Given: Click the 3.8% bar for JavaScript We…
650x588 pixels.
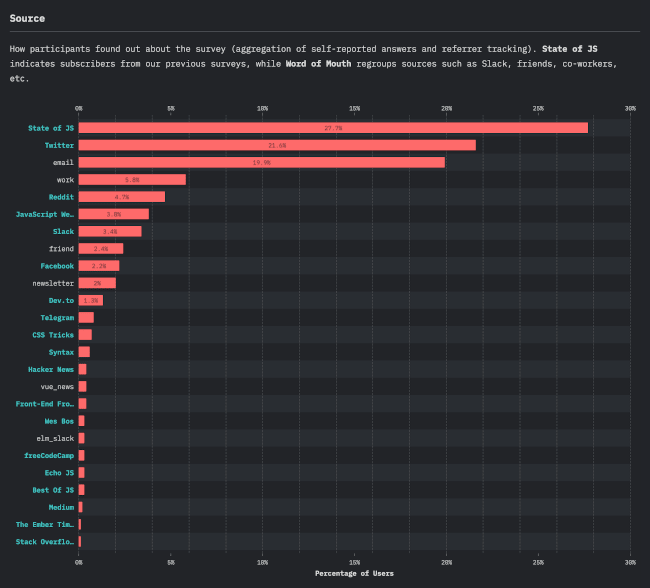Looking at the screenshot, I should (x=114, y=214).
